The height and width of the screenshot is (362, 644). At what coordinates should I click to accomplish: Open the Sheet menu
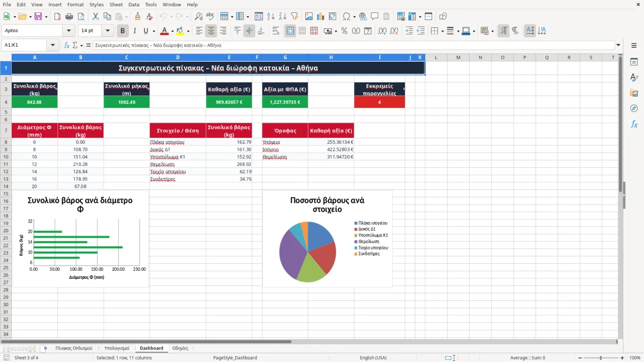[116, 4]
